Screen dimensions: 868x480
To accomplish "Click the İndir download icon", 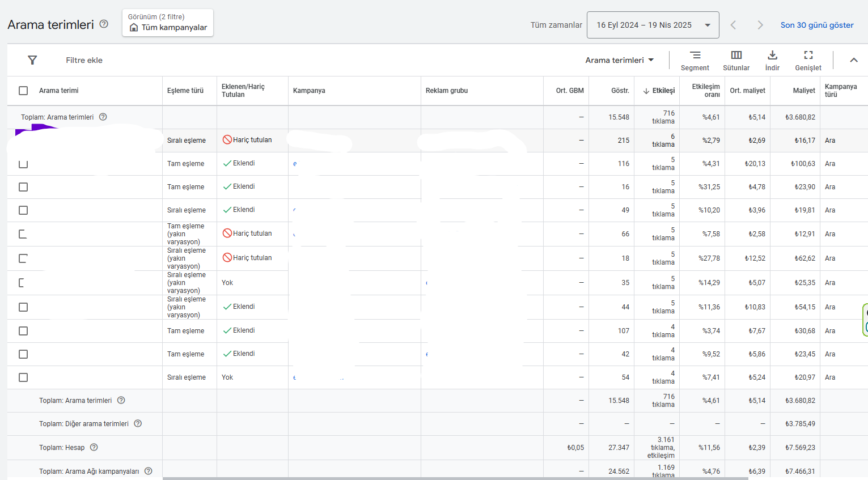I will (x=772, y=61).
